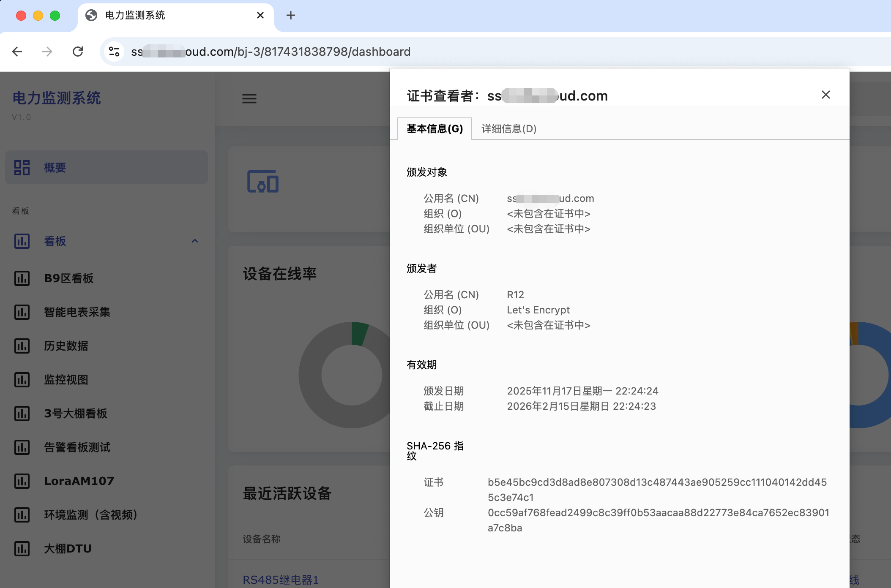This screenshot has width=891, height=588.
Task: Click the LoraAM107 chart icon
Action: (x=22, y=481)
